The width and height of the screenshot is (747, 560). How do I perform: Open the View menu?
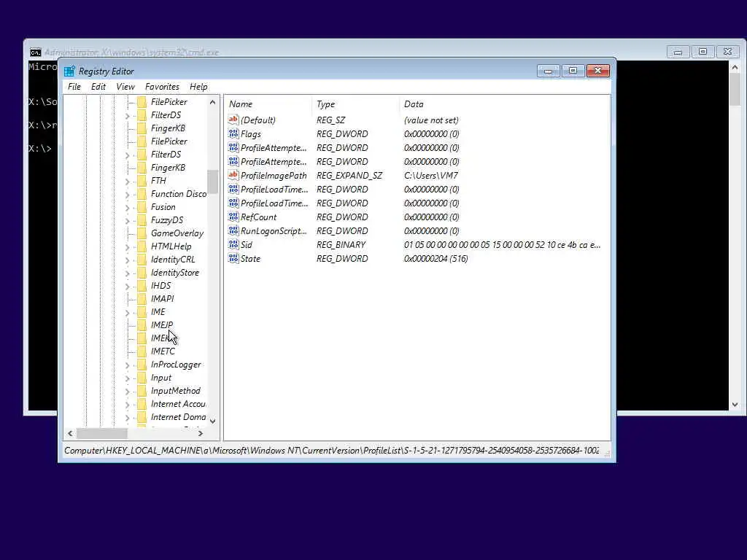(125, 87)
